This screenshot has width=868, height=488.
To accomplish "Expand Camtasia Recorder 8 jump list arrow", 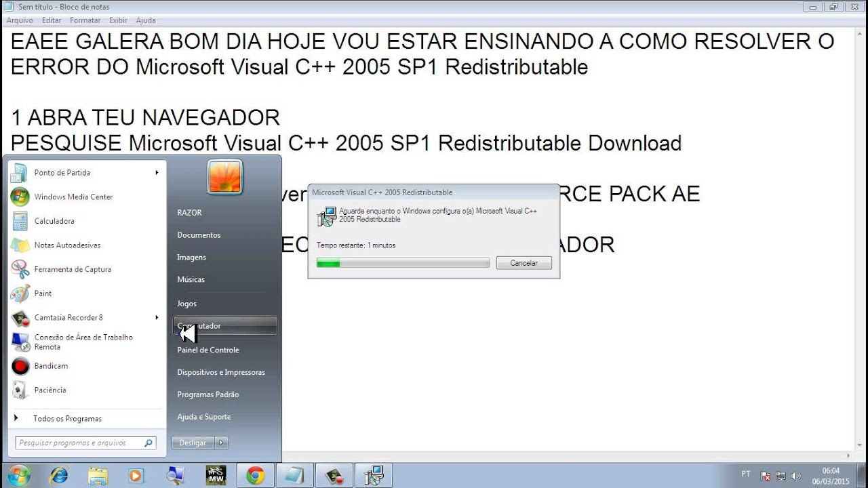I will (157, 317).
